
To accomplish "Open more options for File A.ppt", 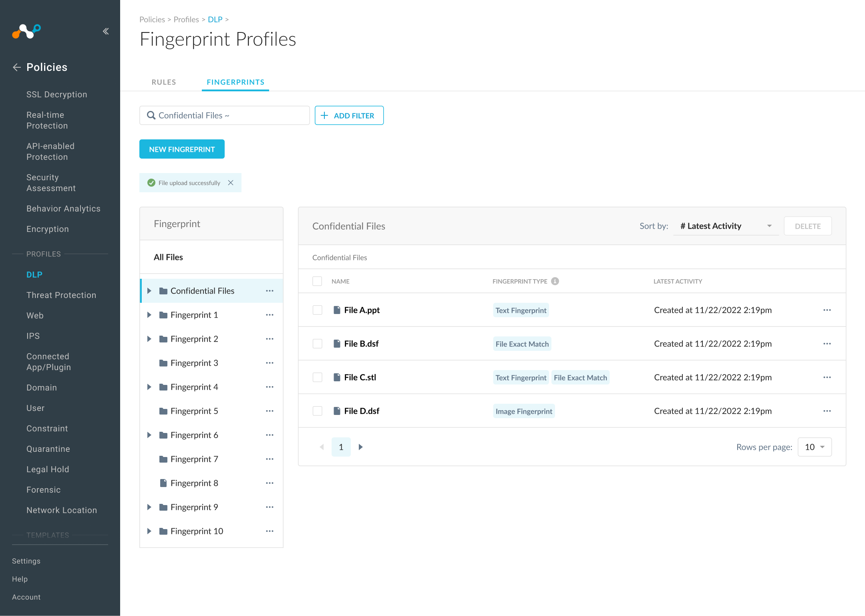I will (827, 310).
